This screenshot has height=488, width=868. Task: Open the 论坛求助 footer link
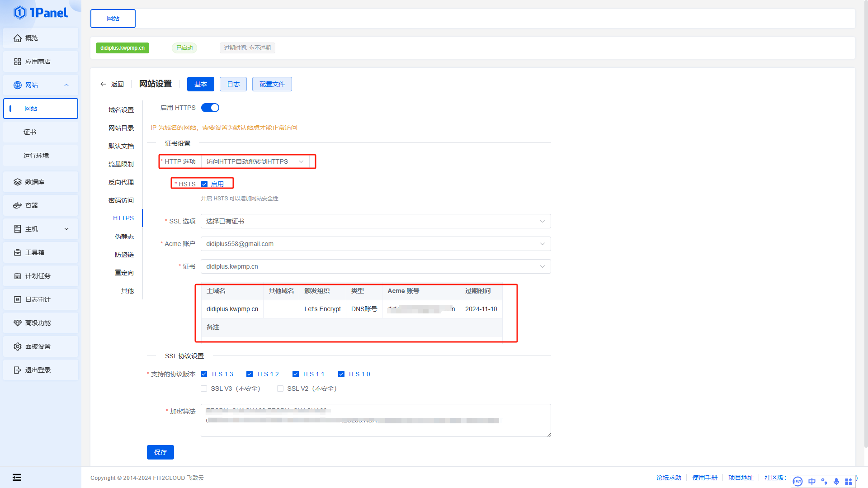pos(669,478)
